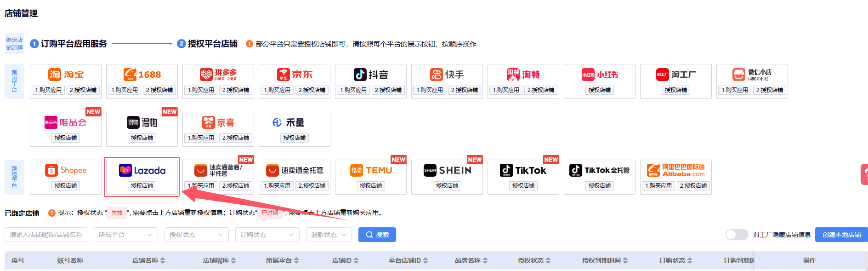
Task: Click the Dewu (得物) logo
Action: tap(142, 122)
